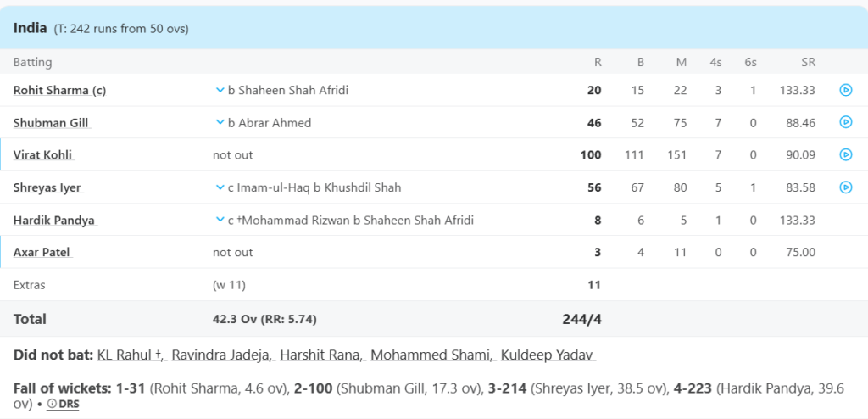
Task: Open Shreyas Iyer's player profile
Action: coord(47,187)
